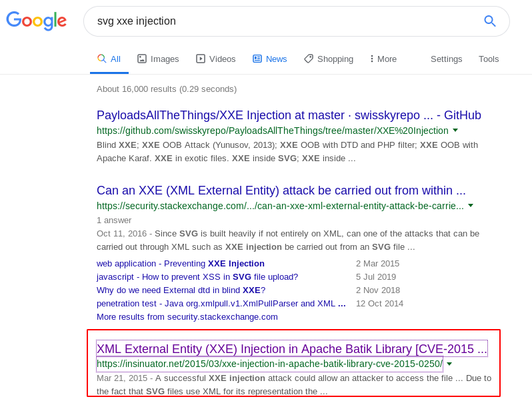Click the blue search magnifier icon

(x=489, y=21)
